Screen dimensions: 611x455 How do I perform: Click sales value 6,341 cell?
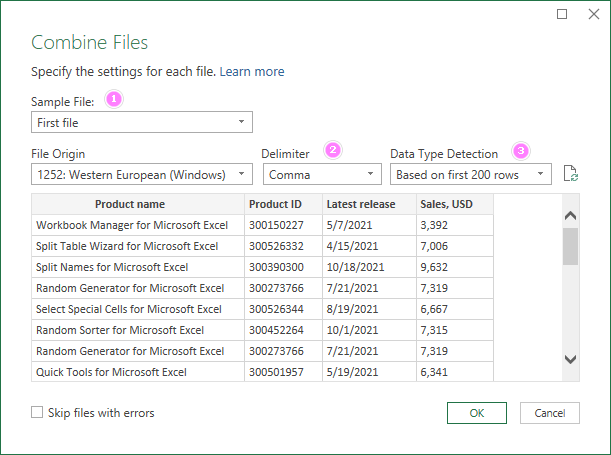tap(455, 372)
